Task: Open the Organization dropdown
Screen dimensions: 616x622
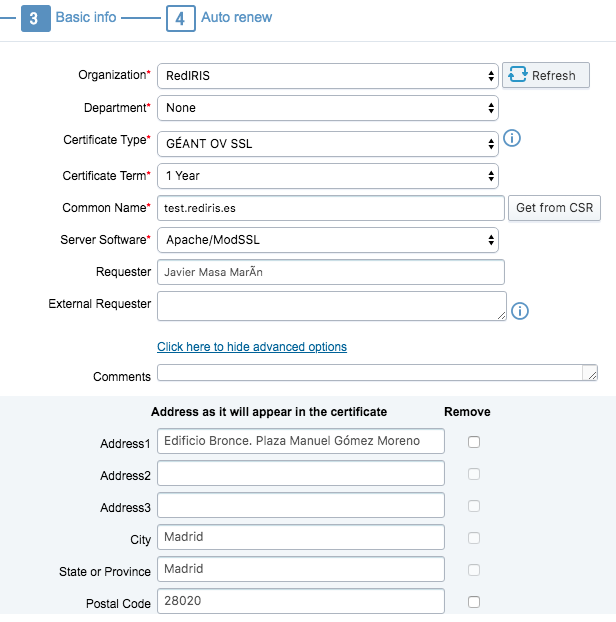Action: [327, 76]
